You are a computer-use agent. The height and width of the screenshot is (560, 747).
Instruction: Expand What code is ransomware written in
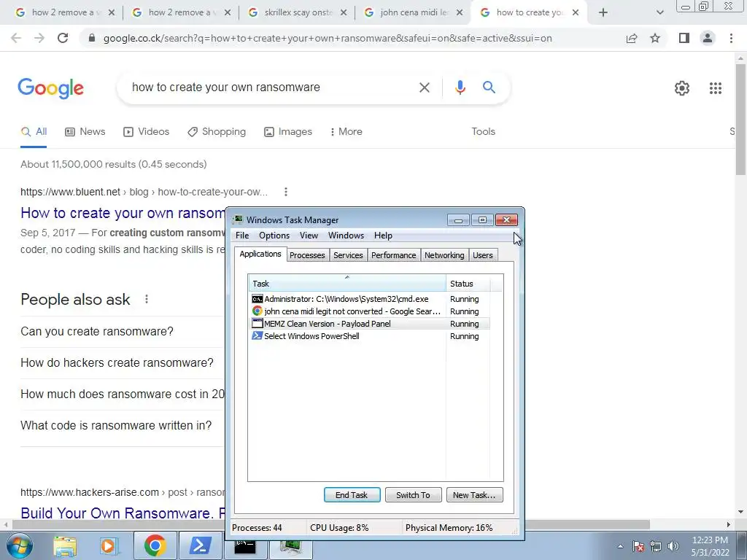122,426
